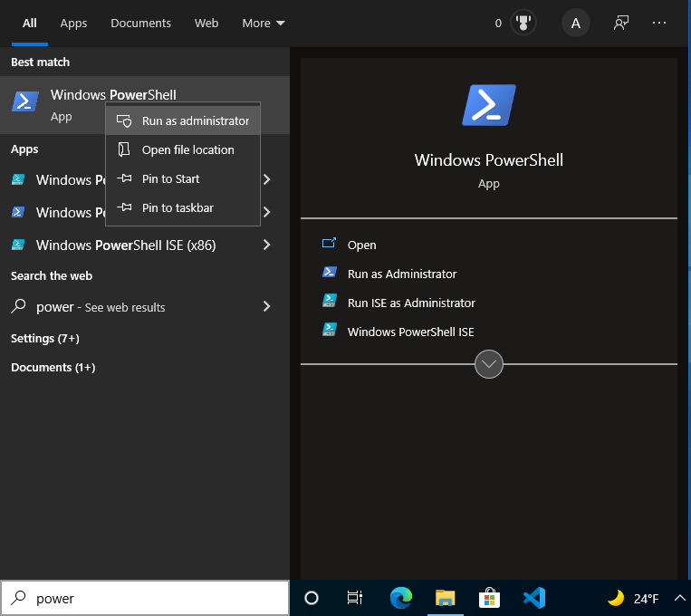The width and height of the screenshot is (691, 616).
Task: Open File Explorer from the taskbar
Action: pyautogui.click(x=445, y=598)
